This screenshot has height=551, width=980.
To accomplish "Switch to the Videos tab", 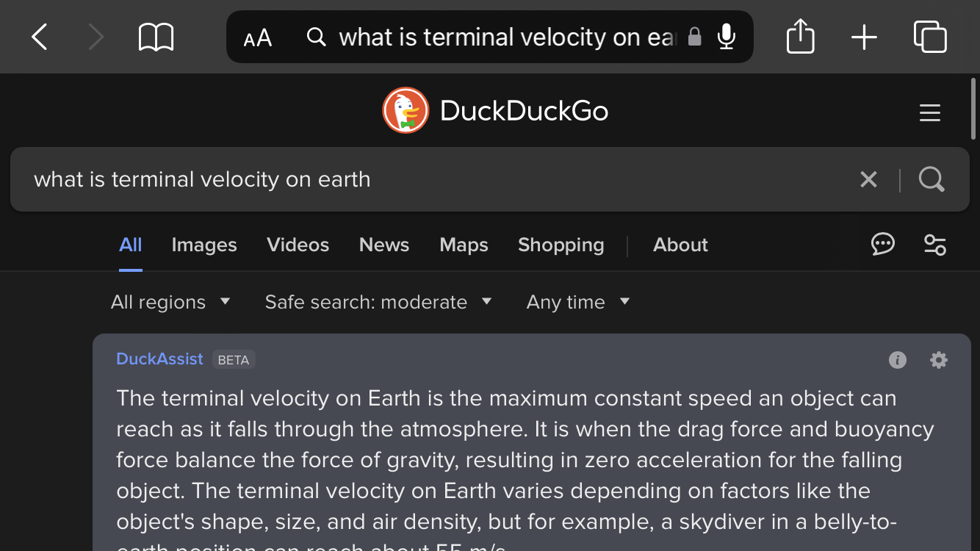I will pyautogui.click(x=298, y=245).
